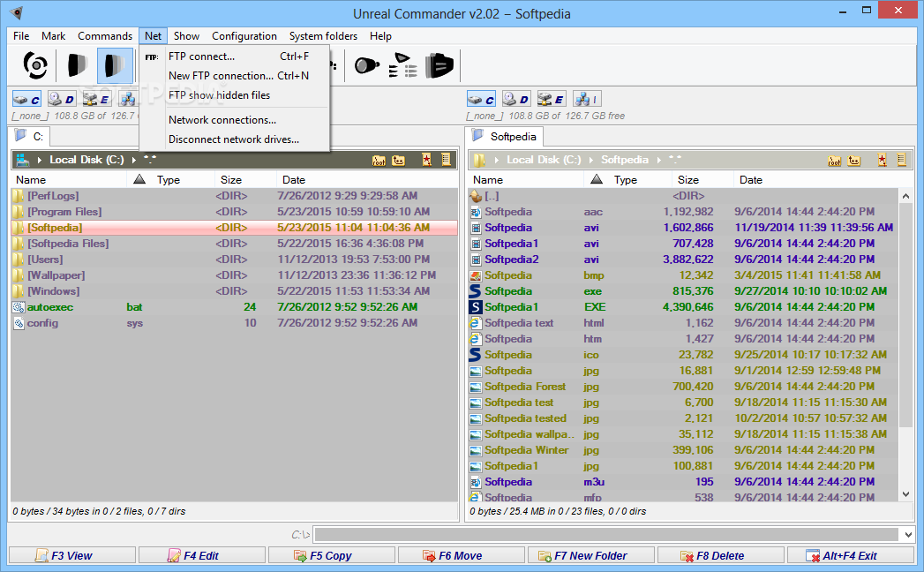Screen dimensions: 924x572
Task: Open the Commands menu
Action: (105, 36)
